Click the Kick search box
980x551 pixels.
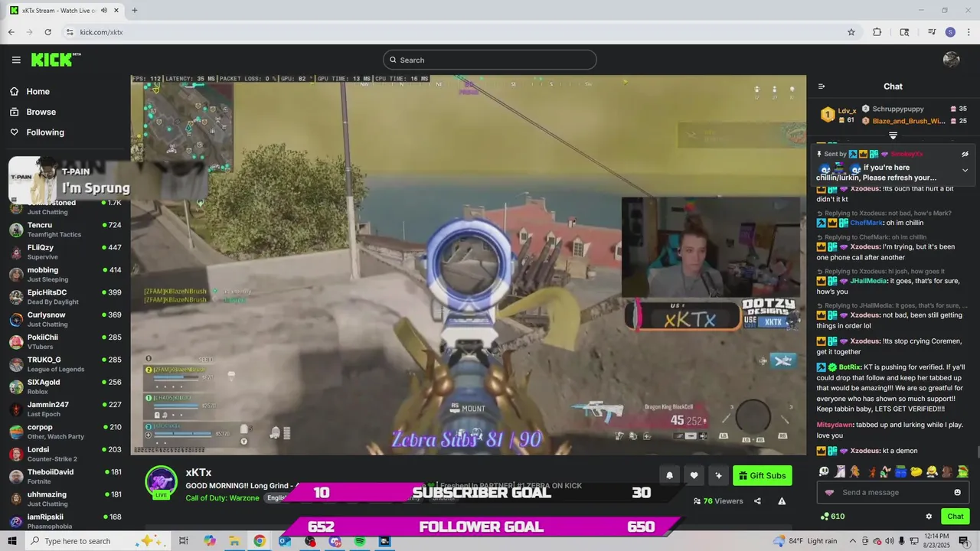(x=490, y=60)
